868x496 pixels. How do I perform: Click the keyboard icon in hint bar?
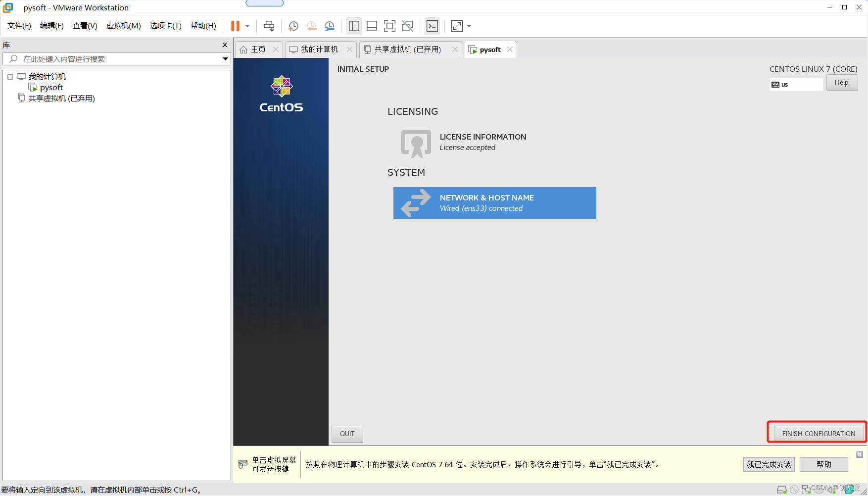coord(243,464)
